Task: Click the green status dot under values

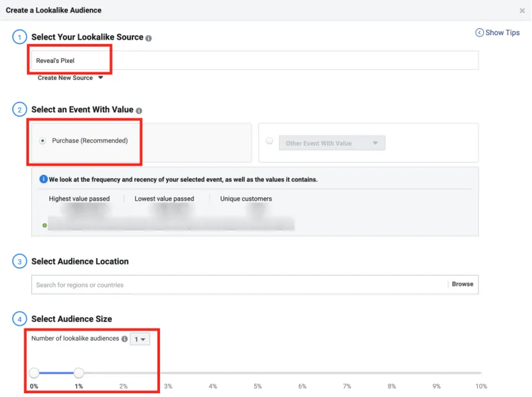Action: (x=44, y=225)
